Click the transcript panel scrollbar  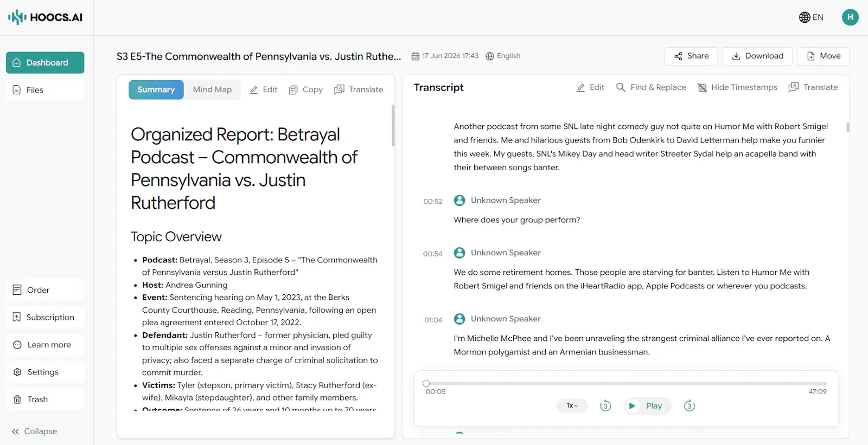coord(848,127)
